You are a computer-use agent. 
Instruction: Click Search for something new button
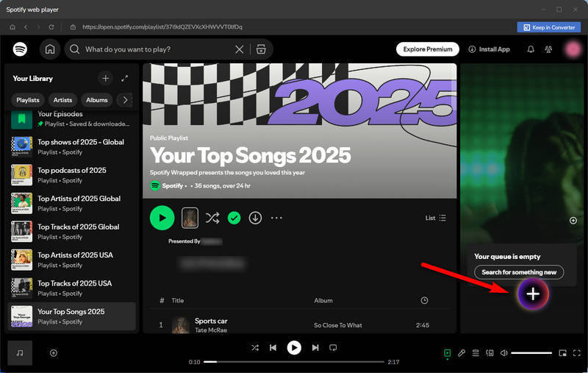[519, 272]
